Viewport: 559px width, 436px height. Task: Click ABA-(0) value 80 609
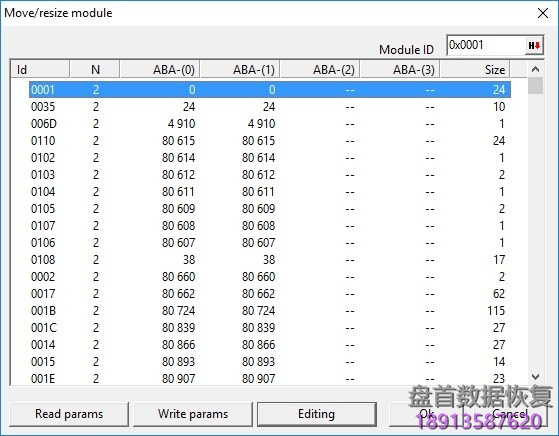point(179,209)
